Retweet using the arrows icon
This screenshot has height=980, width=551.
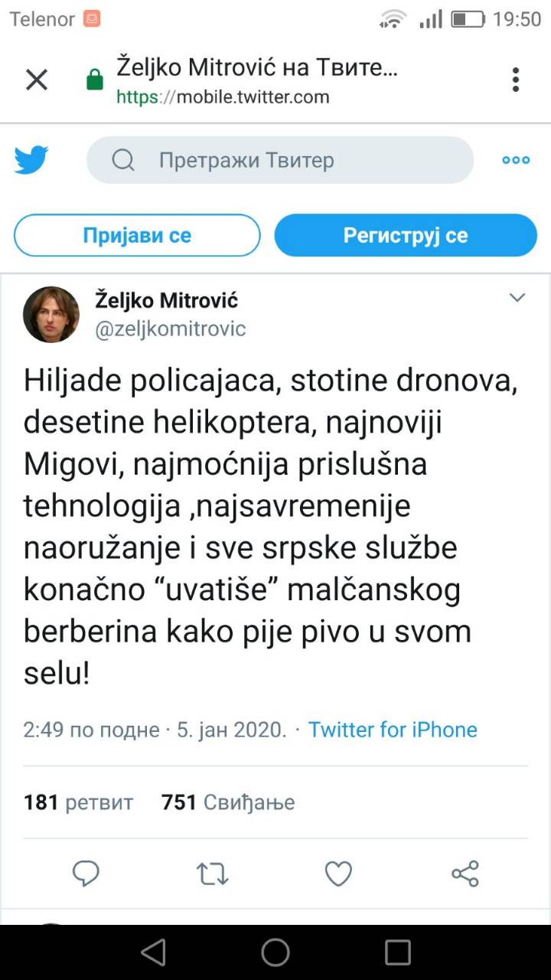(x=213, y=873)
